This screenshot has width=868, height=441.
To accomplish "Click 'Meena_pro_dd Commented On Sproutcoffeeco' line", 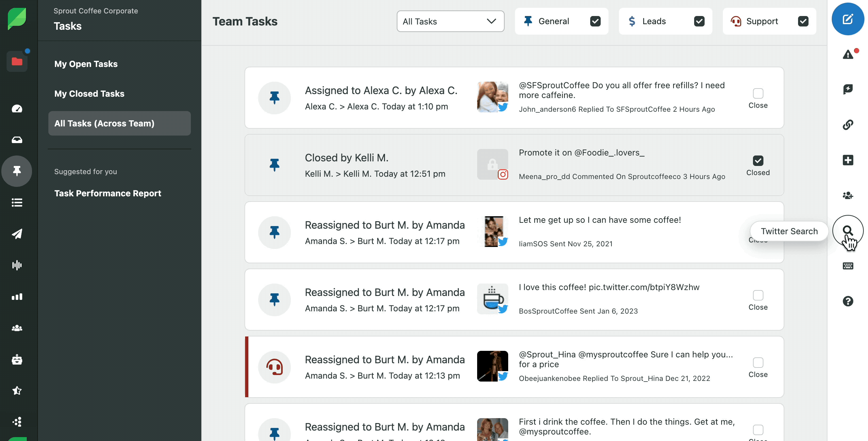I will coord(622,176).
